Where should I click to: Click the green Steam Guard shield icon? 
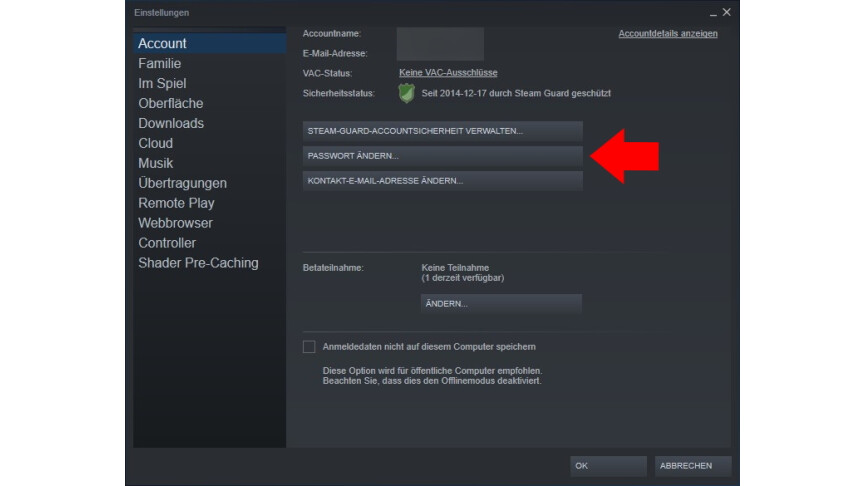[407, 93]
